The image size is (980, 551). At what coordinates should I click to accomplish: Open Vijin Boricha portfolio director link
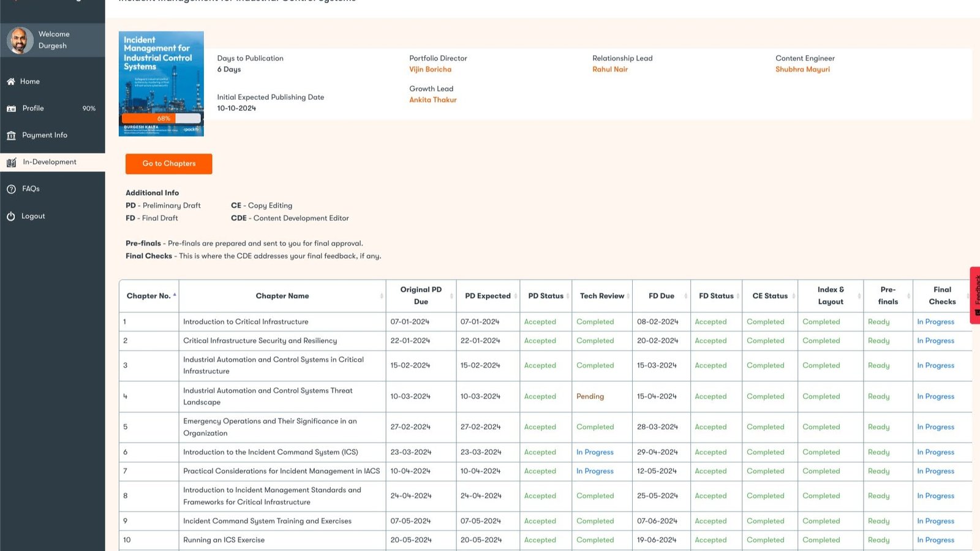(x=430, y=70)
